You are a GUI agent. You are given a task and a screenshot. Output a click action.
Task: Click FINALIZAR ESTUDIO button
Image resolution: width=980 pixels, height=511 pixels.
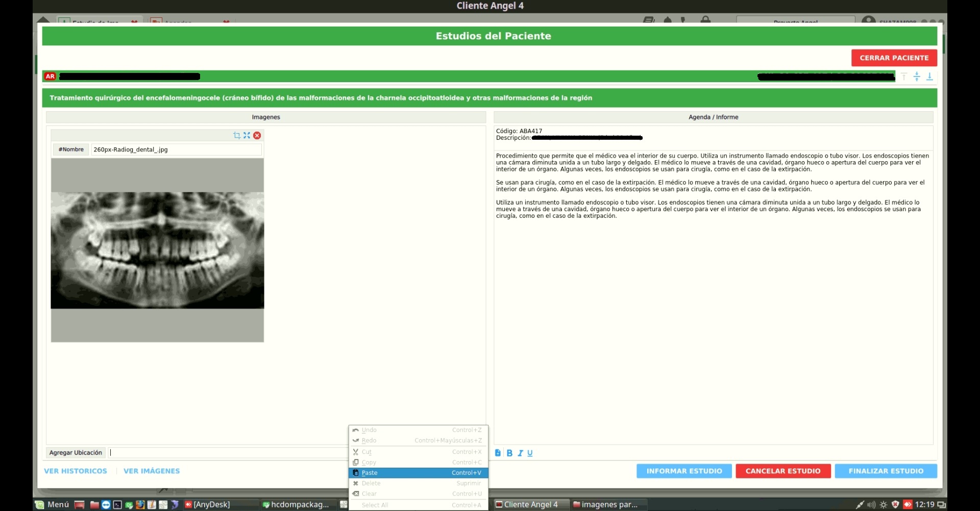(x=886, y=471)
